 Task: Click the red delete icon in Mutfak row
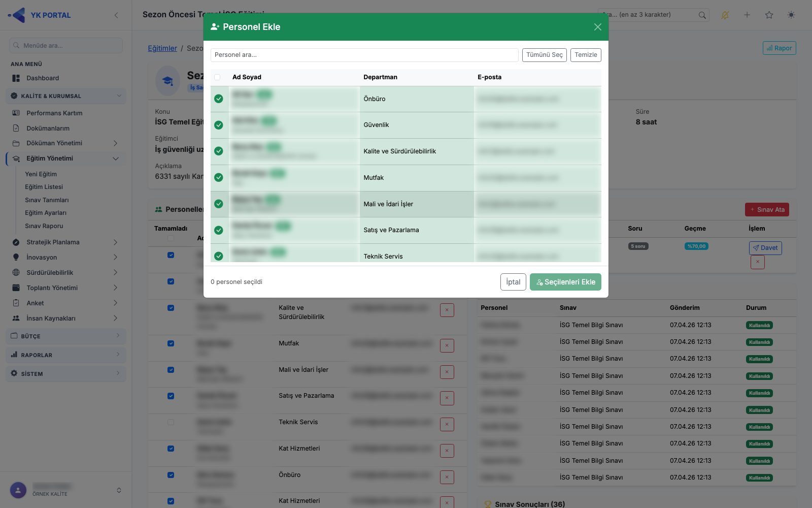pos(447,345)
